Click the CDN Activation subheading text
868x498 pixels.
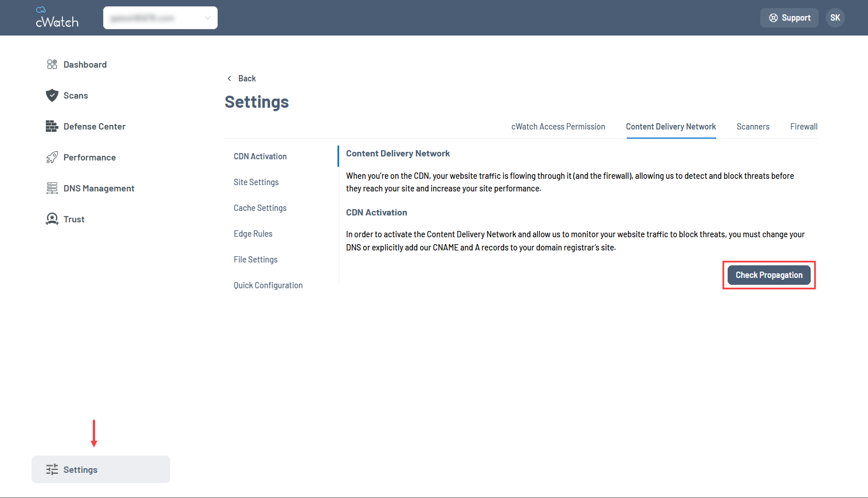tap(376, 213)
